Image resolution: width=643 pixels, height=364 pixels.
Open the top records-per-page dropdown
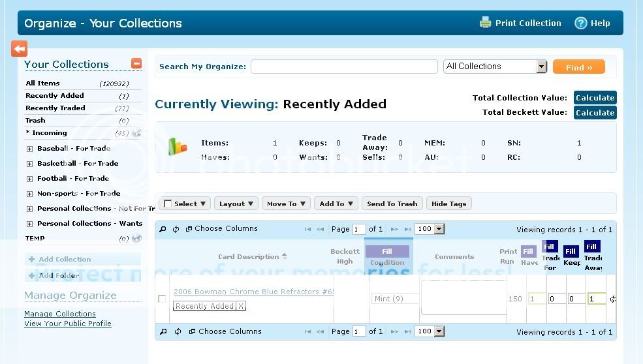click(439, 229)
